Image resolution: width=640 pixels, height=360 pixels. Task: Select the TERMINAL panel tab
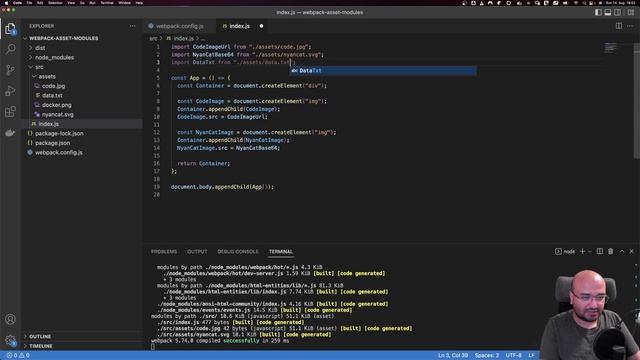pyautogui.click(x=280, y=251)
